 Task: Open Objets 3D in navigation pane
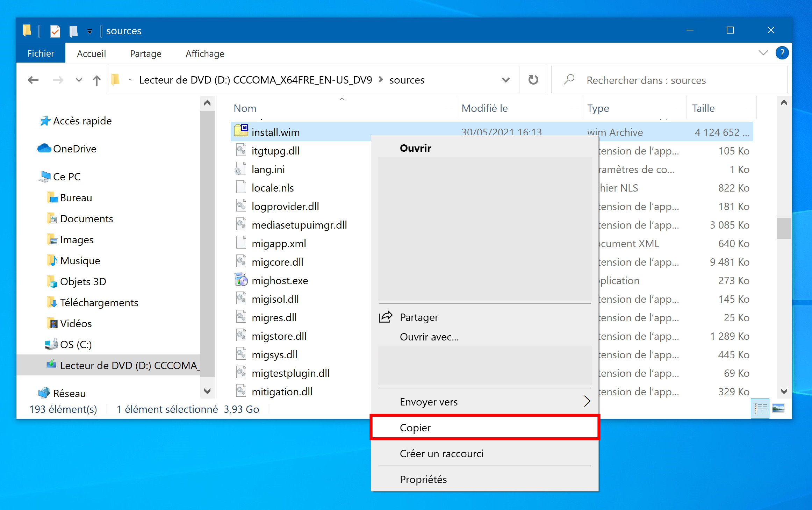[77, 282]
